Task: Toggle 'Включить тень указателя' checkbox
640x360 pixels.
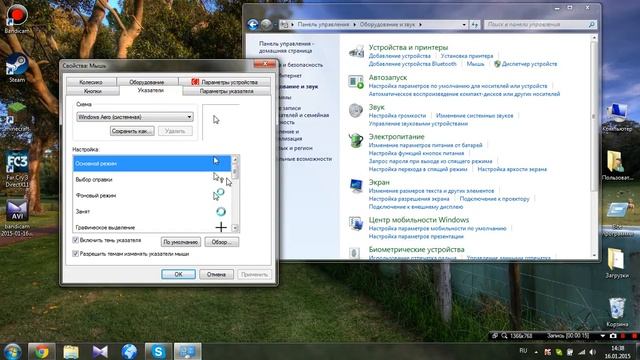Action: (x=76, y=240)
